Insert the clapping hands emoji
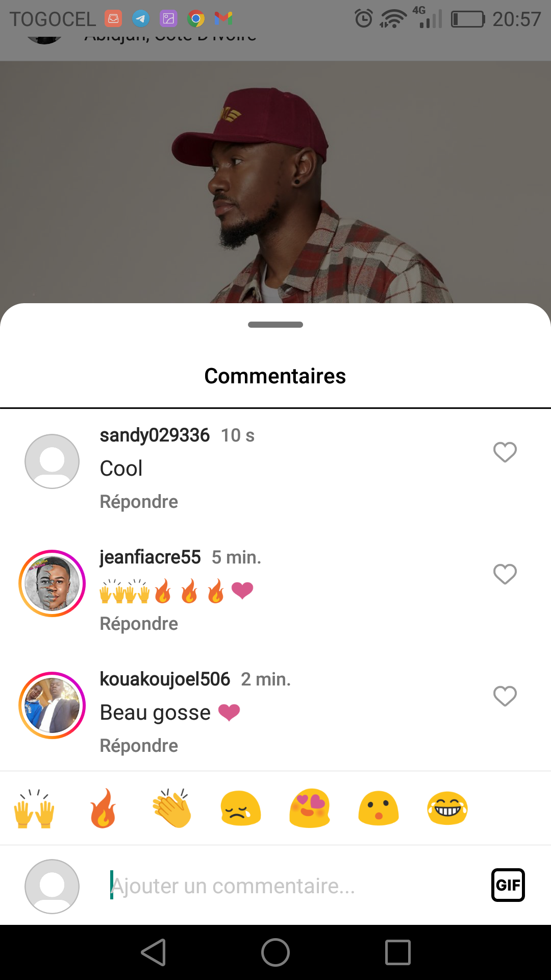Screen dimensions: 551x980 tap(172, 809)
